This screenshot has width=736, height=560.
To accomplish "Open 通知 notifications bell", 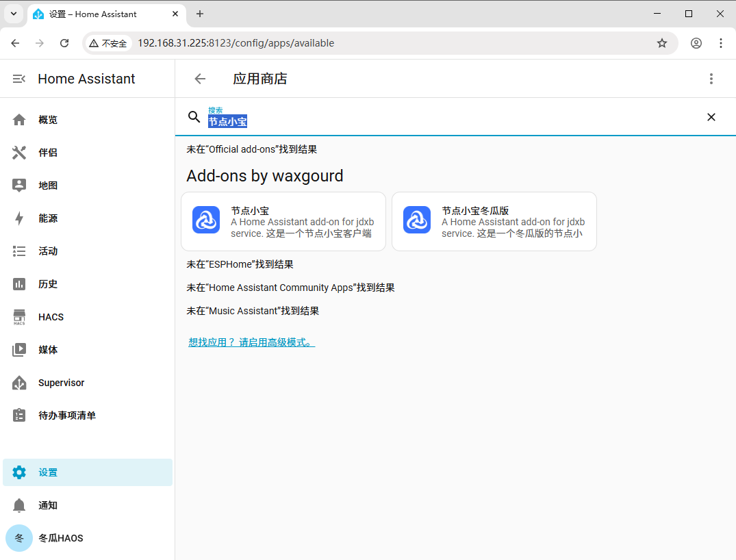I will click(88, 505).
